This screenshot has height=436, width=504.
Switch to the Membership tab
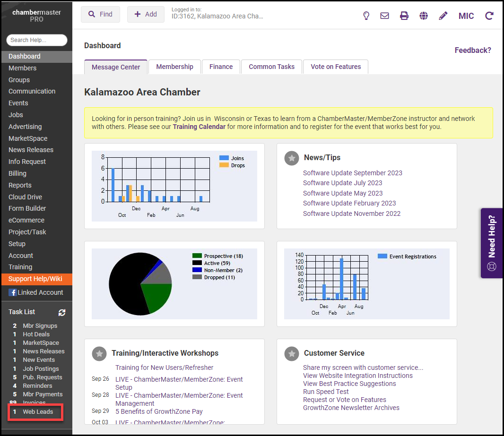click(x=174, y=67)
